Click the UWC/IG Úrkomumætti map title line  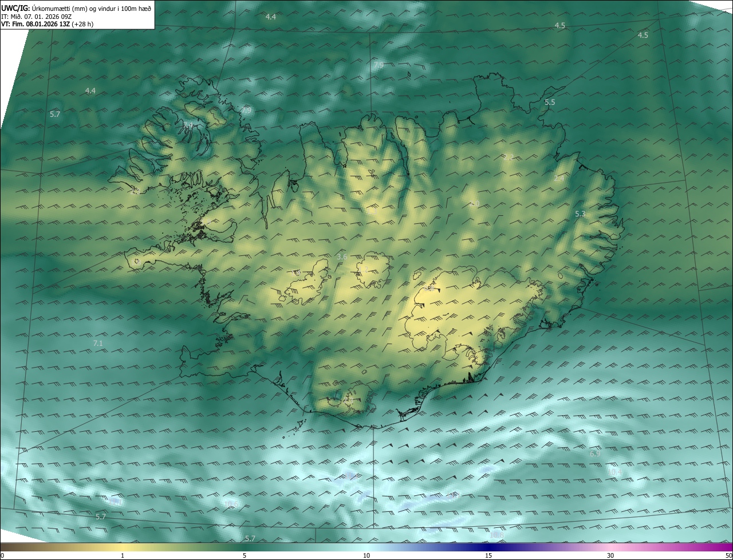point(76,8)
